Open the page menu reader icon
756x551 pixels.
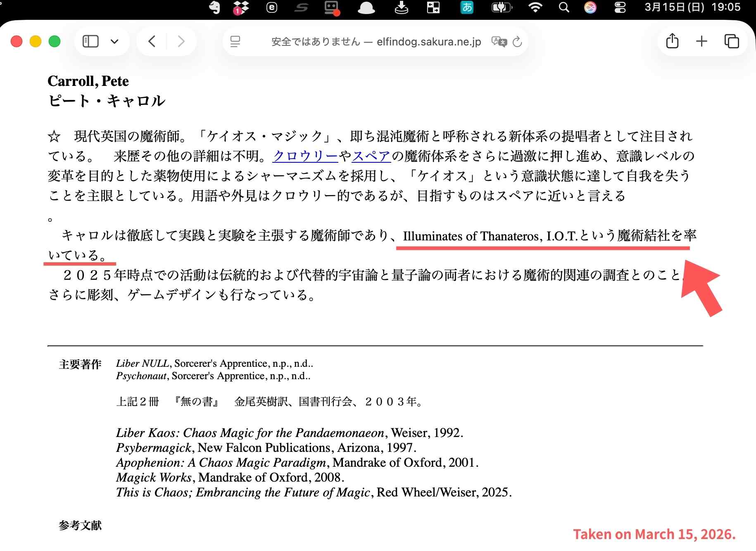click(235, 41)
